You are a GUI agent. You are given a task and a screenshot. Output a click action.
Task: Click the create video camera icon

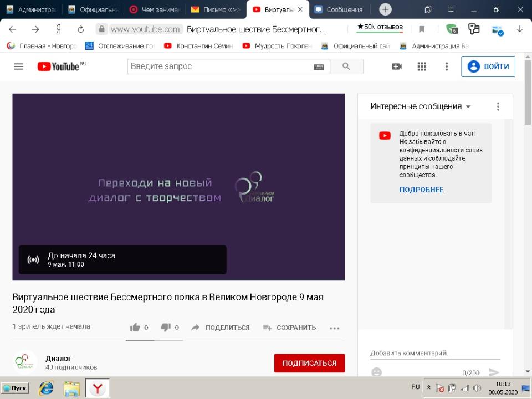click(397, 66)
